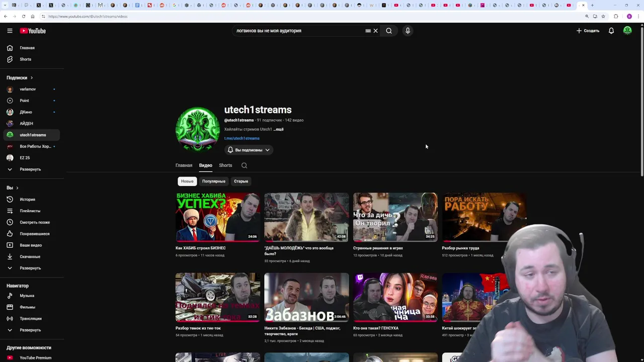
Task: Switch to the channel Shorts tab
Action: tap(225, 165)
